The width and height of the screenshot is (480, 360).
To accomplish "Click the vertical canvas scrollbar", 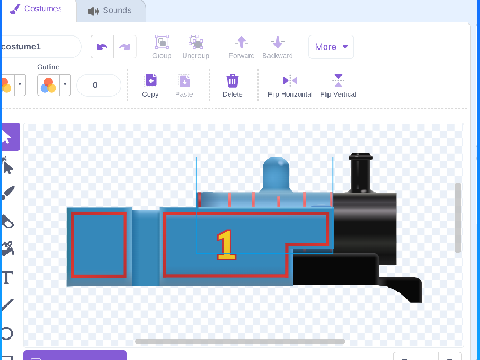I will tap(458, 218).
